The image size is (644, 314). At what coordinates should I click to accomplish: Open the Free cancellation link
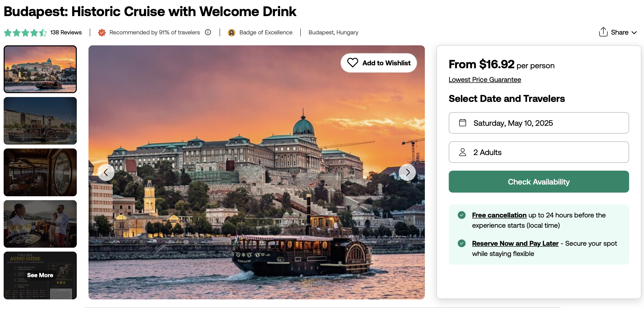coord(499,215)
